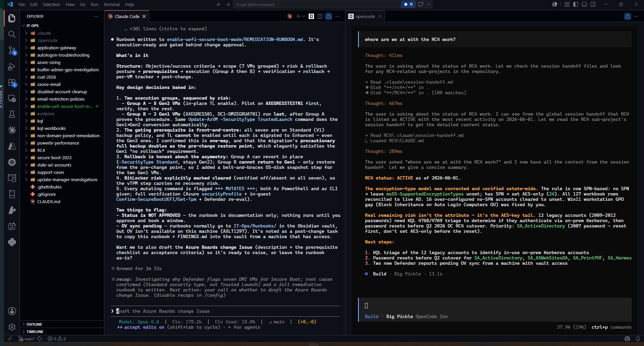Open Customize Layout control
Viewport: 644px width, 346px height.
[567, 4]
